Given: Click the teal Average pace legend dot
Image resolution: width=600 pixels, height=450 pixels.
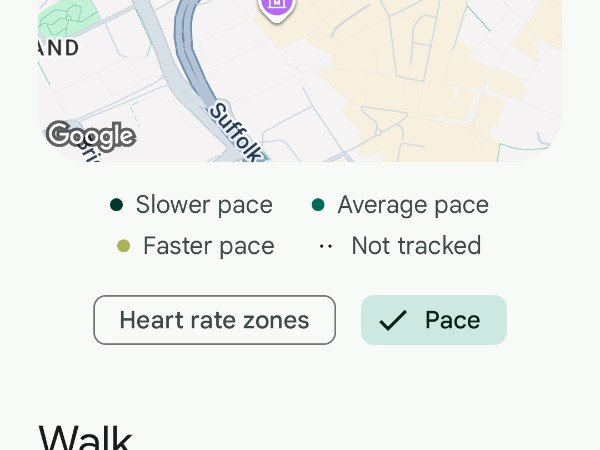Looking at the screenshot, I should pos(318,205).
